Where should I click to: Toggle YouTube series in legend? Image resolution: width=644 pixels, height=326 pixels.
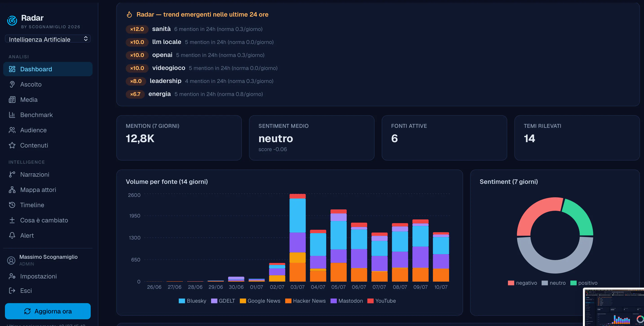[382, 301]
